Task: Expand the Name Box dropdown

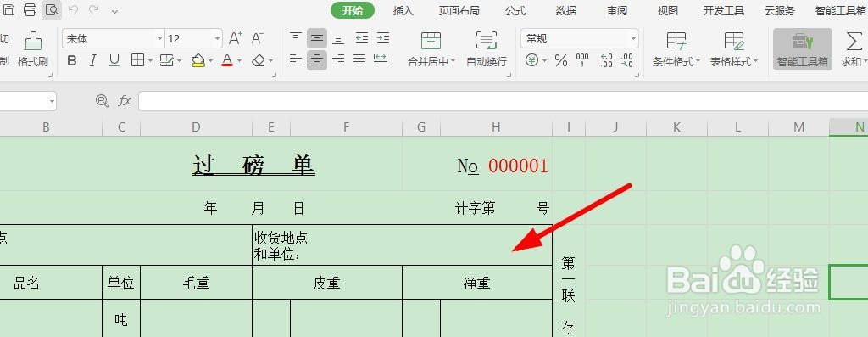Action: 52,101
